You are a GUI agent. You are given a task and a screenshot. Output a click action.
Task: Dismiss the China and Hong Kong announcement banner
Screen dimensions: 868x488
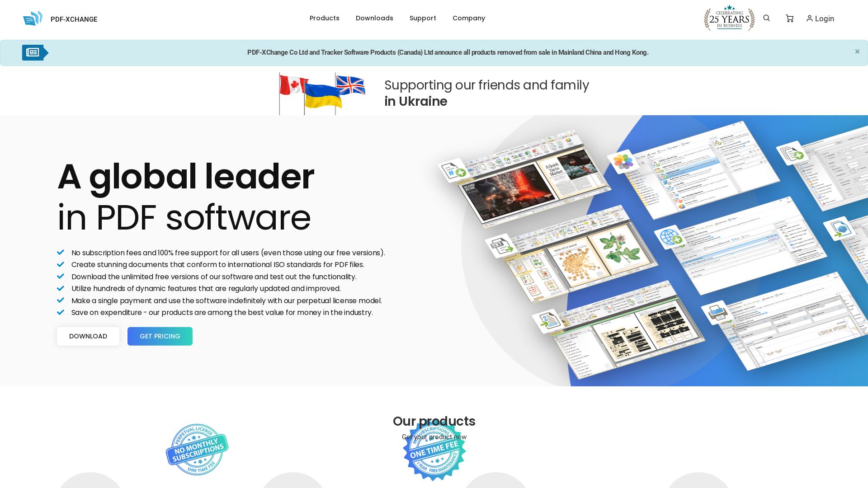point(857,51)
